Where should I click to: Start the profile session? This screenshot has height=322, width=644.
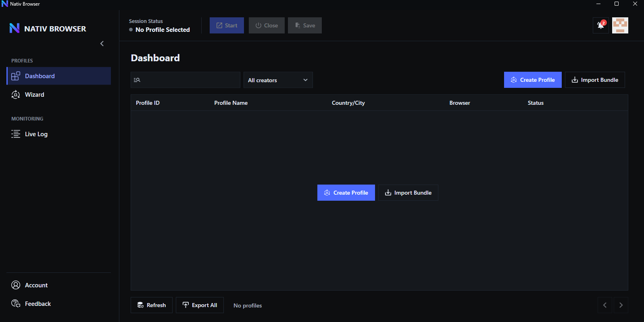pyautogui.click(x=227, y=25)
